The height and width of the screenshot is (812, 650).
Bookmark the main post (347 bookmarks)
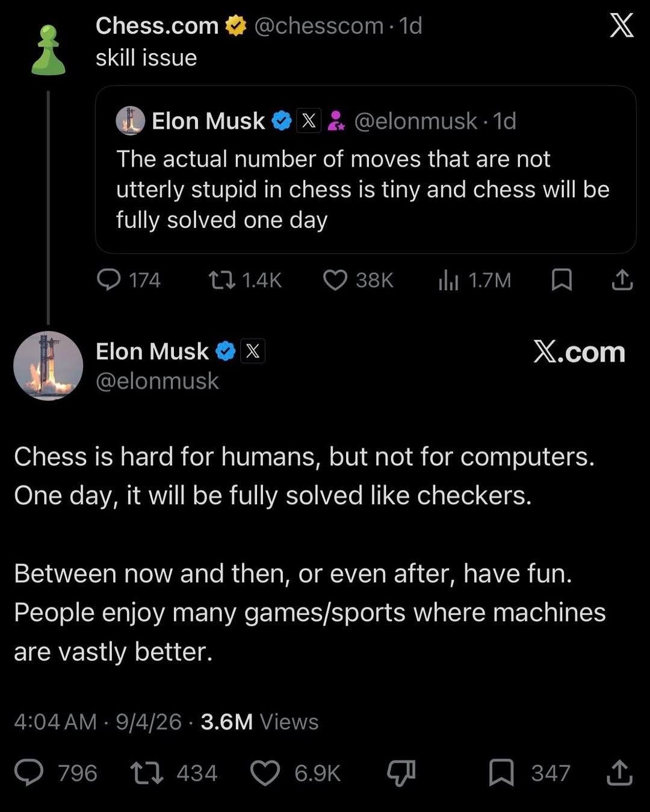530,773
